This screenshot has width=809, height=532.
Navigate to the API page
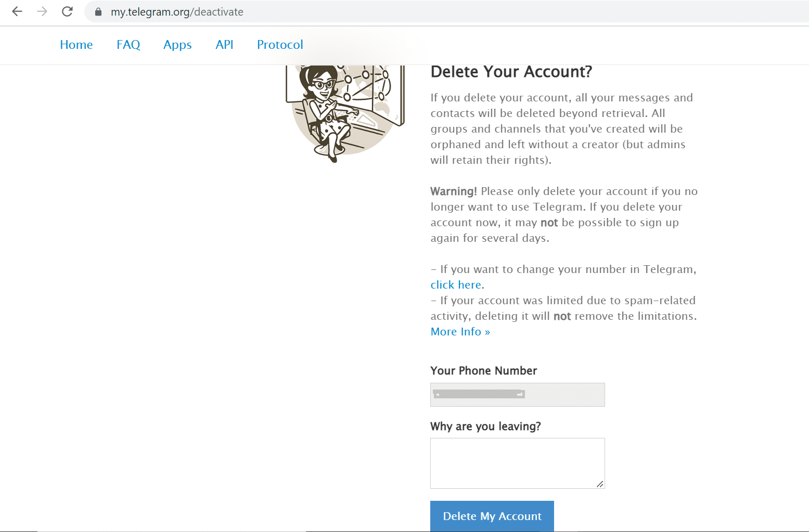(224, 45)
